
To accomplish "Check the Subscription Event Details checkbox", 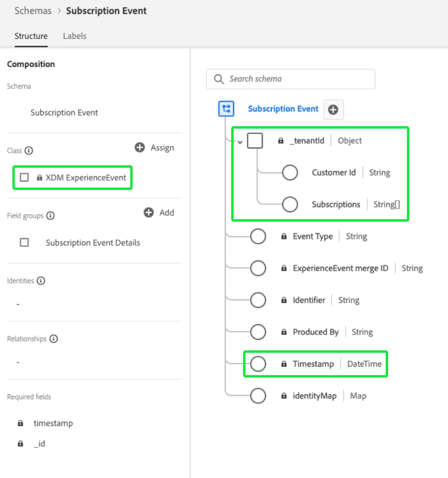I will tap(24, 242).
